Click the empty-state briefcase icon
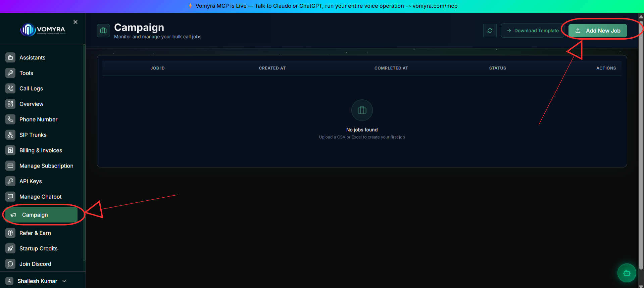The height and width of the screenshot is (288, 644). (x=362, y=110)
